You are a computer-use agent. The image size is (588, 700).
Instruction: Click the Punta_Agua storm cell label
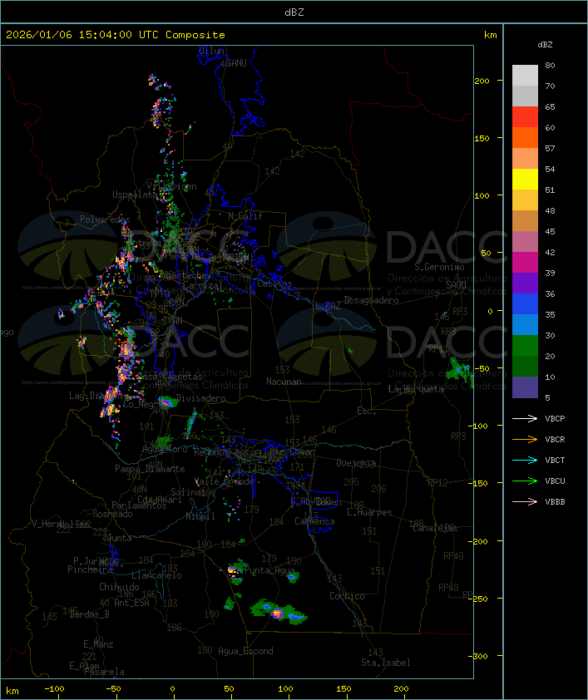(269, 570)
